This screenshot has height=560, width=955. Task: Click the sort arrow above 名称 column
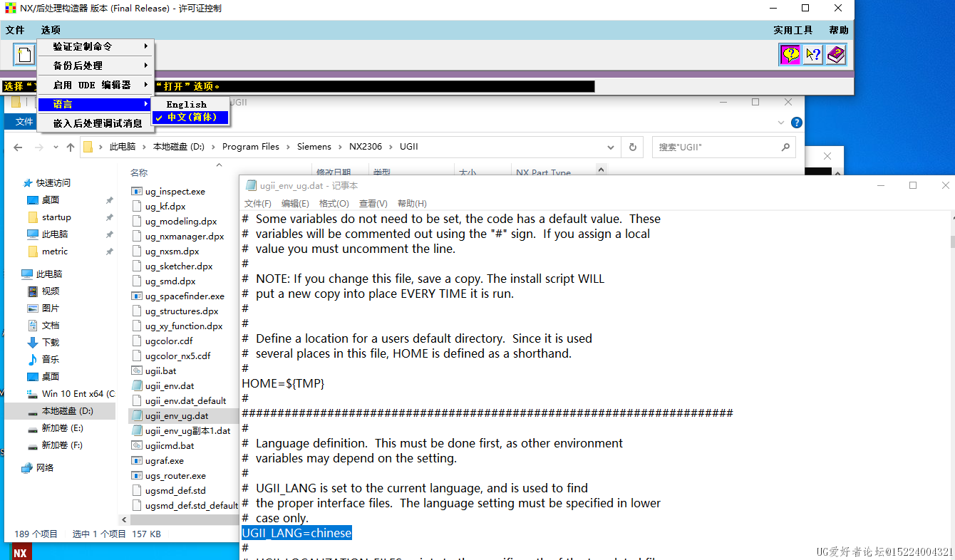coord(219,165)
